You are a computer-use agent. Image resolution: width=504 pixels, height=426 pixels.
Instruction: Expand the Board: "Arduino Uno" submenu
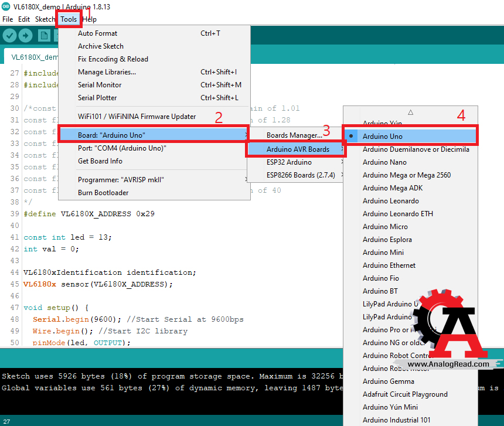[x=154, y=135]
